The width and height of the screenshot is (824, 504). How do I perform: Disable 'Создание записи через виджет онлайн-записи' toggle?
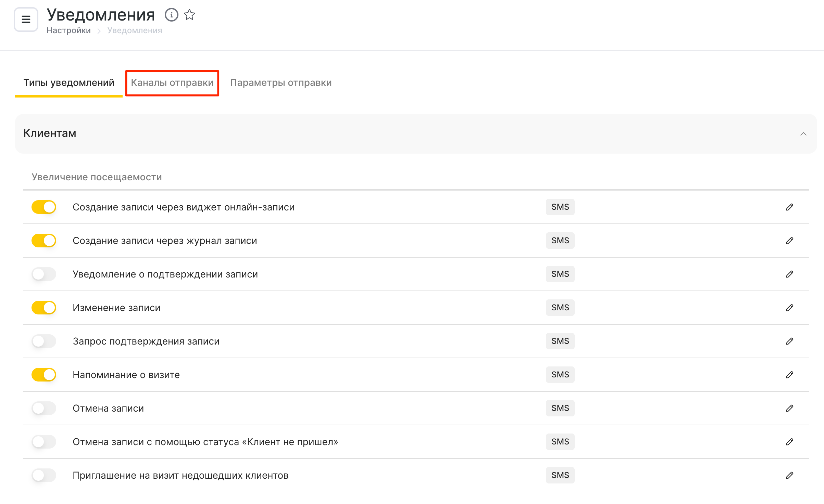click(x=44, y=207)
